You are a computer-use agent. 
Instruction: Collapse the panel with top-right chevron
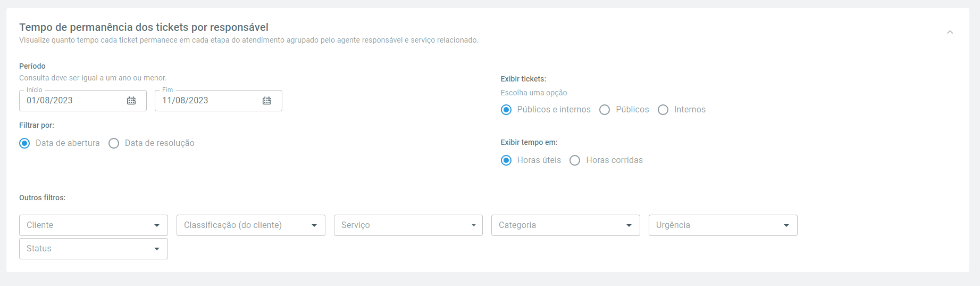(950, 32)
